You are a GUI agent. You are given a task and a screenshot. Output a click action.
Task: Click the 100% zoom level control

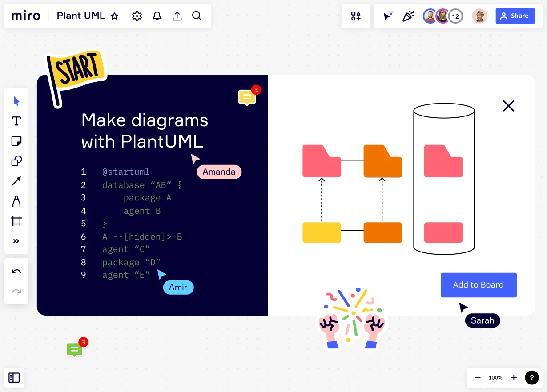click(x=495, y=377)
